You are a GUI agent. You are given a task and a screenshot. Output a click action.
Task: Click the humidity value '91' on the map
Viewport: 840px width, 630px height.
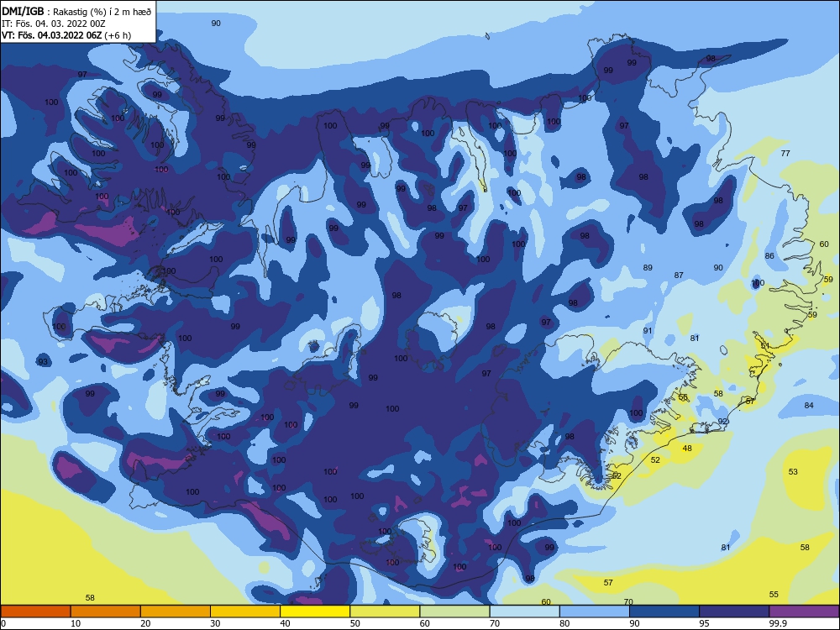(648, 331)
